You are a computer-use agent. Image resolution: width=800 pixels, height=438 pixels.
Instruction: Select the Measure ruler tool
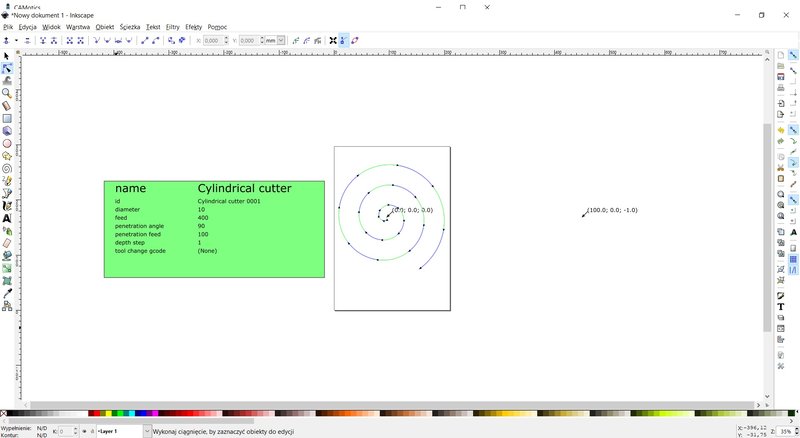7,106
